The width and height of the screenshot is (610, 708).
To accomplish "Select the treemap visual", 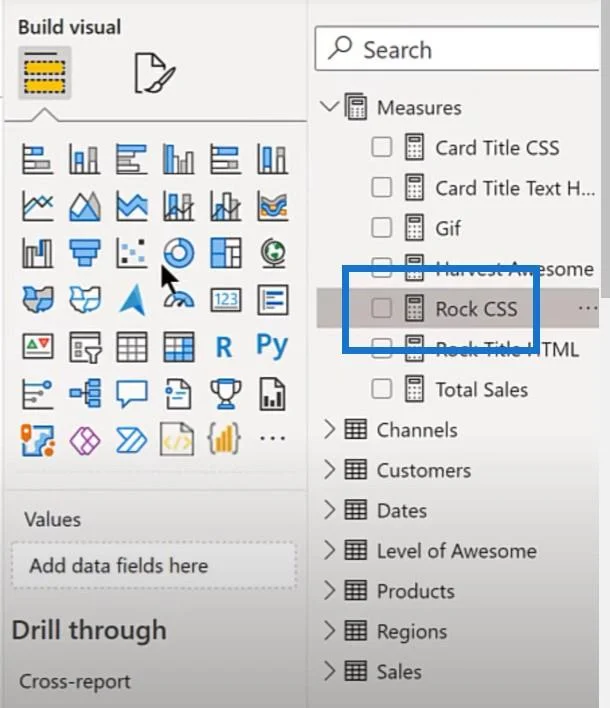I will pyautogui.click(x=225, y=253).
